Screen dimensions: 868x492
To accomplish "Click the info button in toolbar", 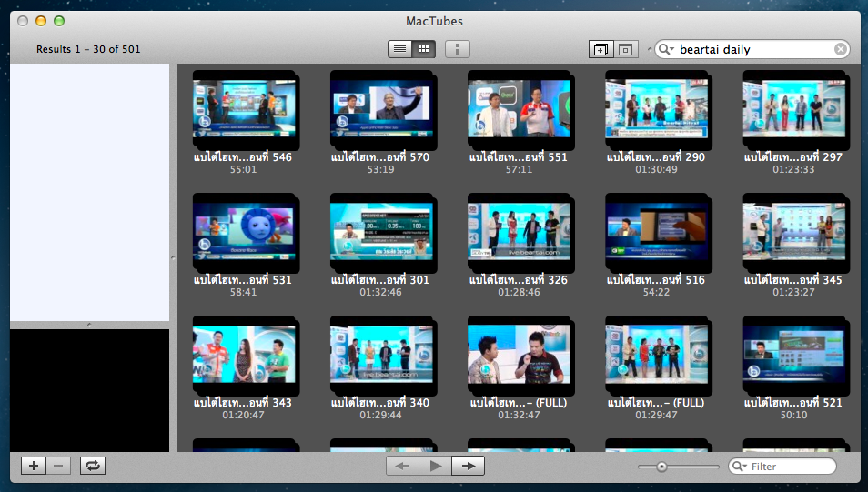I will coord(458,49).
